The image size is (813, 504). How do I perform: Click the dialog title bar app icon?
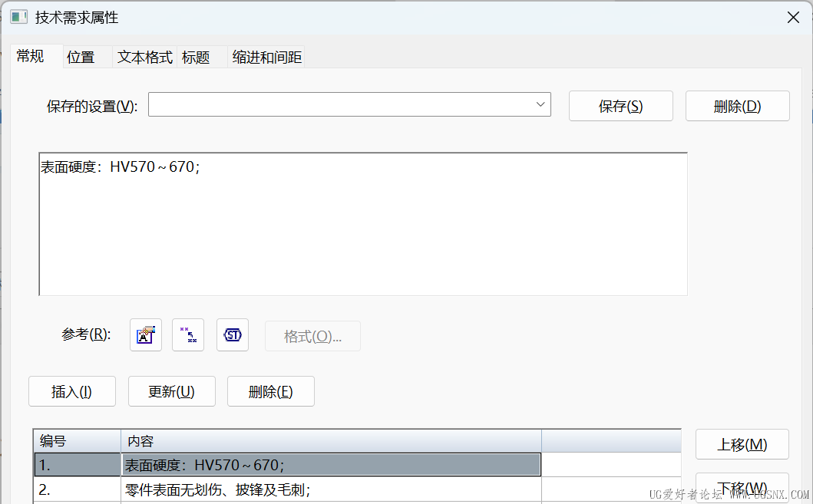point(18,17)
